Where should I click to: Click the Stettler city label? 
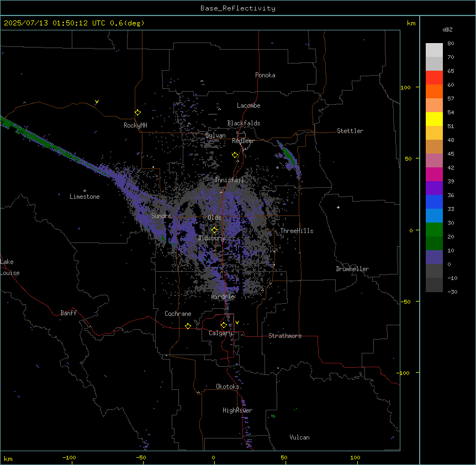pos(350,131)
